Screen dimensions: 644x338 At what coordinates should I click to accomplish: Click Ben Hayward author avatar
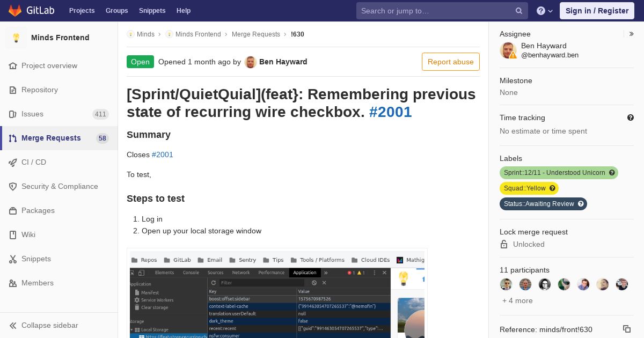(251, 62)
